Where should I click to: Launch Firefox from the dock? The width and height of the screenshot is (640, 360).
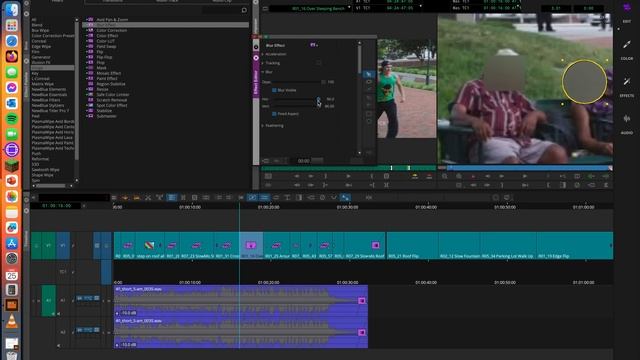pos(12,56)
